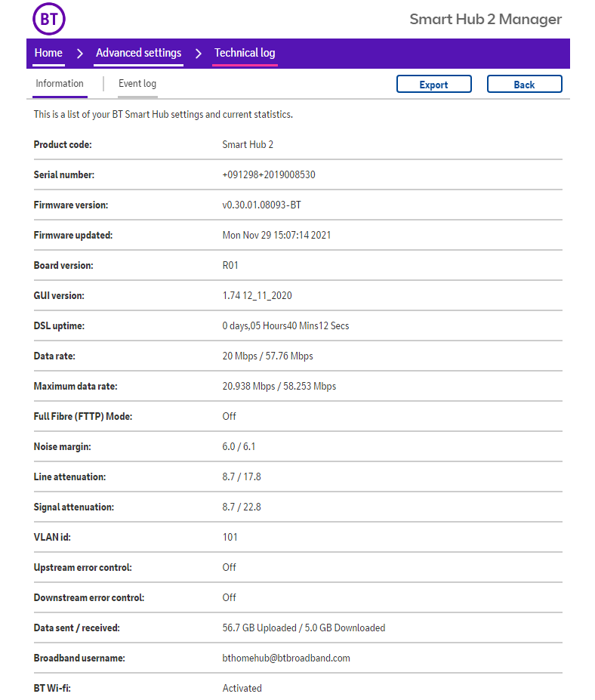Click Downstream error control Off value
This screenshot has width=595, height=700.
click(230, 598)
